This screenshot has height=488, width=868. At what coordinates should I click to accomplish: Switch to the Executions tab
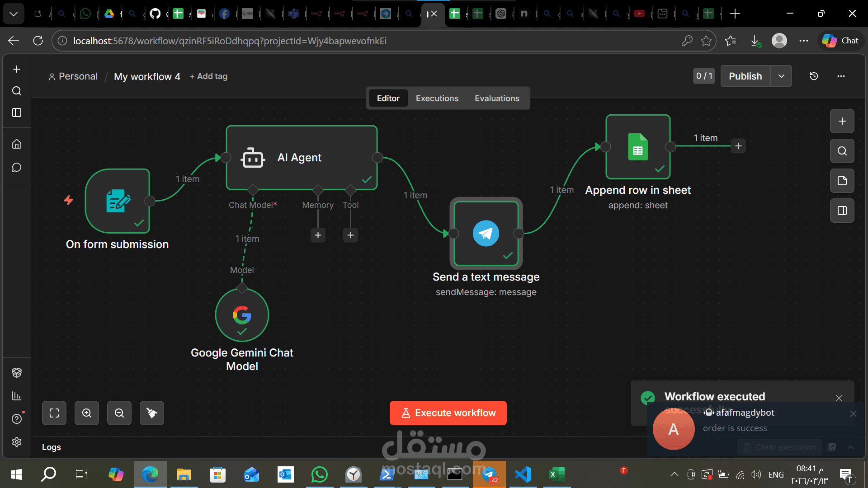coord(437,98)
